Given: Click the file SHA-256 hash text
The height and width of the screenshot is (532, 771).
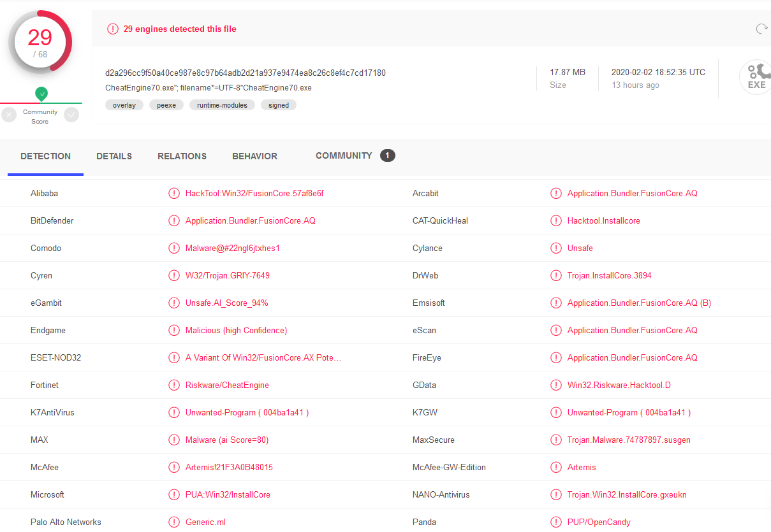Looking at the screenshot, I should click(x=246, y=73).
